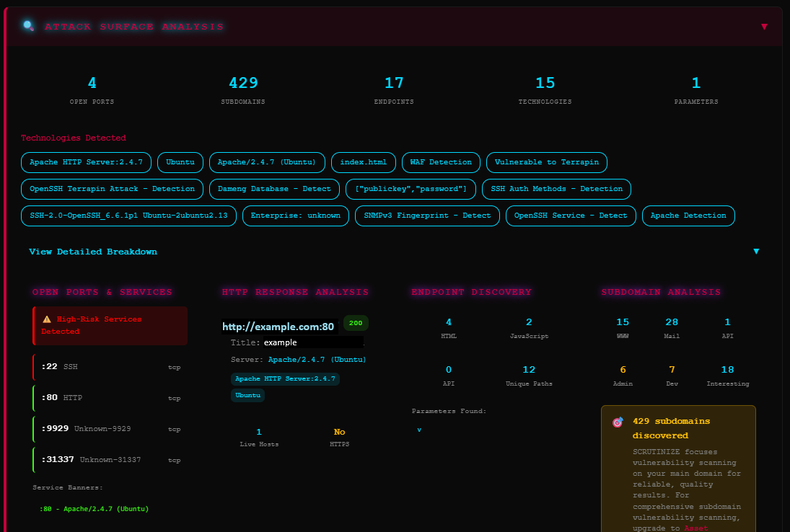Viewport: 790px width, 532px height.
Task: Click the SNMPv3 Fingerprint - Detect tag
Action: pyautogui.click(x=427, y=216)
